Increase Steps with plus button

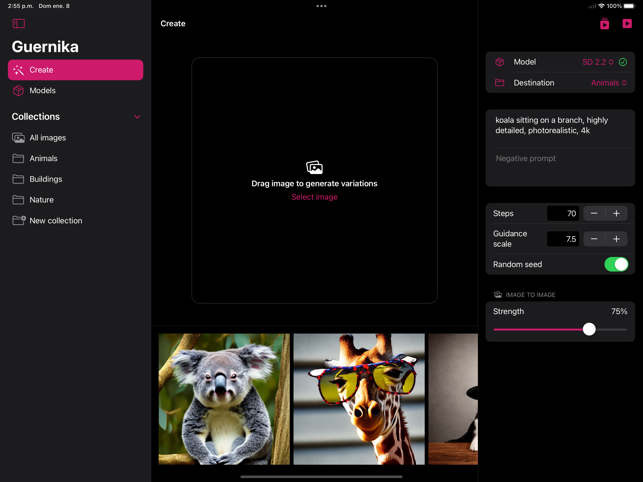pyautogui.click(x=616, y=213)
